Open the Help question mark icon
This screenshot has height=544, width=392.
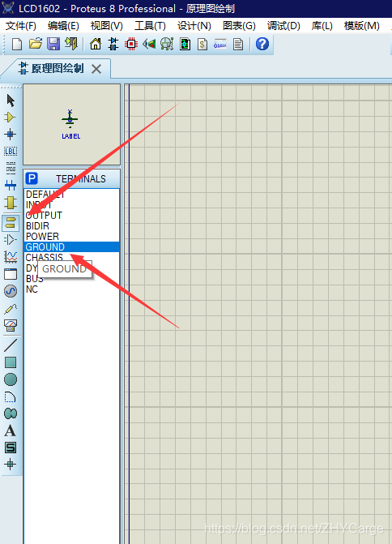(262, 44)
